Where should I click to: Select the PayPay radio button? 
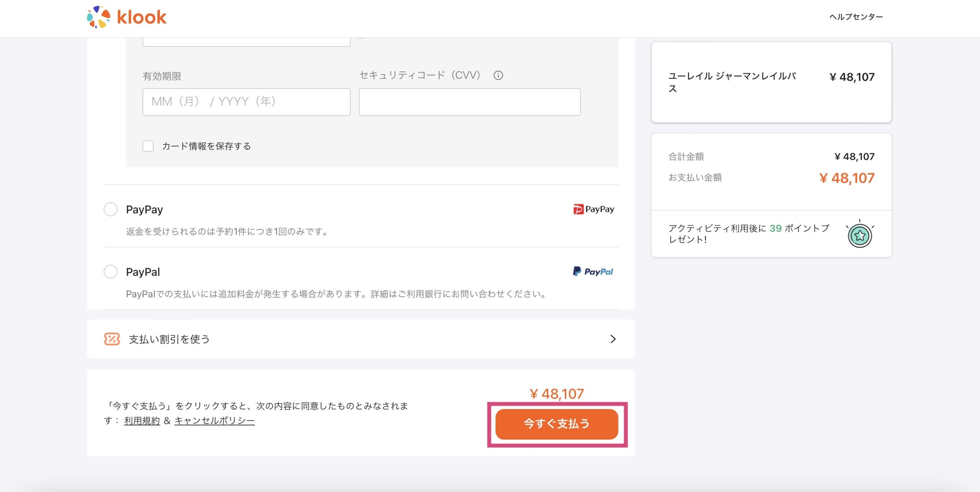pos(111,209)
